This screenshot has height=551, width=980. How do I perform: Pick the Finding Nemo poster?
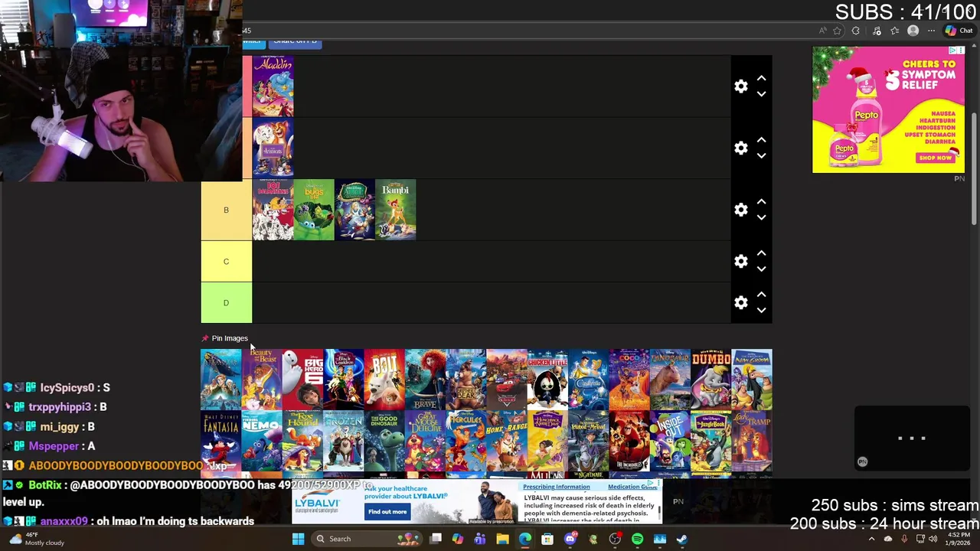pos(262,442)
